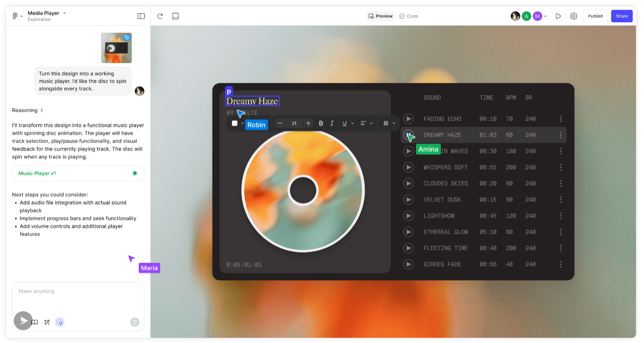Screen dimensions: 644x343
Task: Click the user avatar beside chat message
Action: pyautogui.click(x=139, y=91)
